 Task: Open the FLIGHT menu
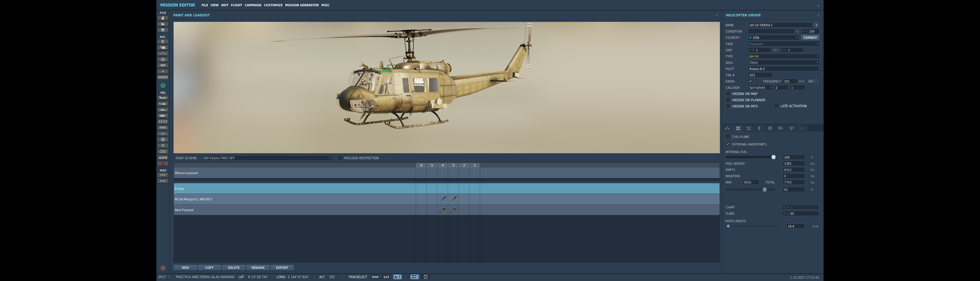click(236, 5)
